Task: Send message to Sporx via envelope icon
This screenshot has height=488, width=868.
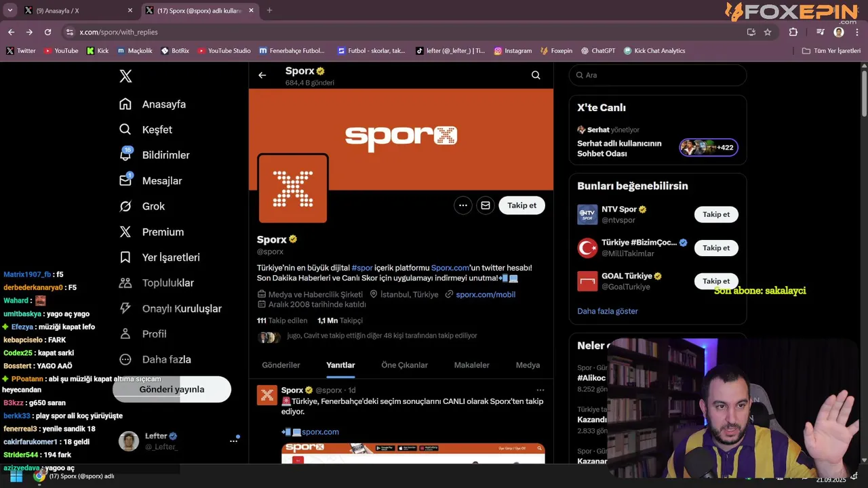Action: coord(486,205)
